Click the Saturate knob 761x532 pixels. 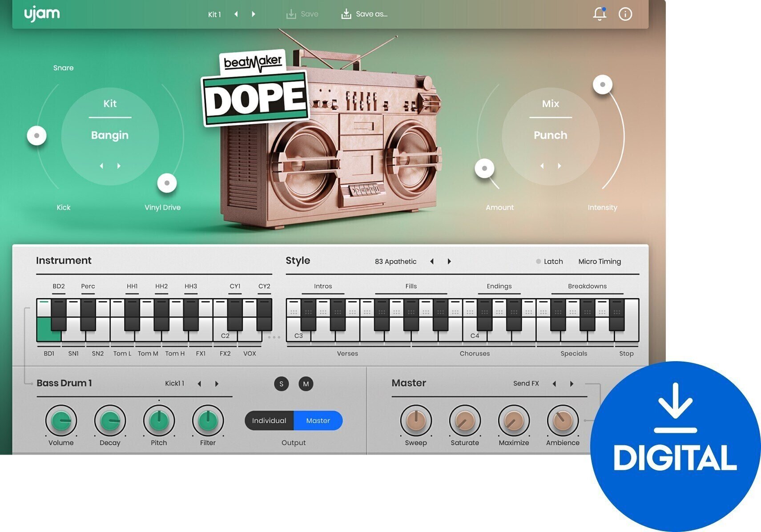(465, 421)
